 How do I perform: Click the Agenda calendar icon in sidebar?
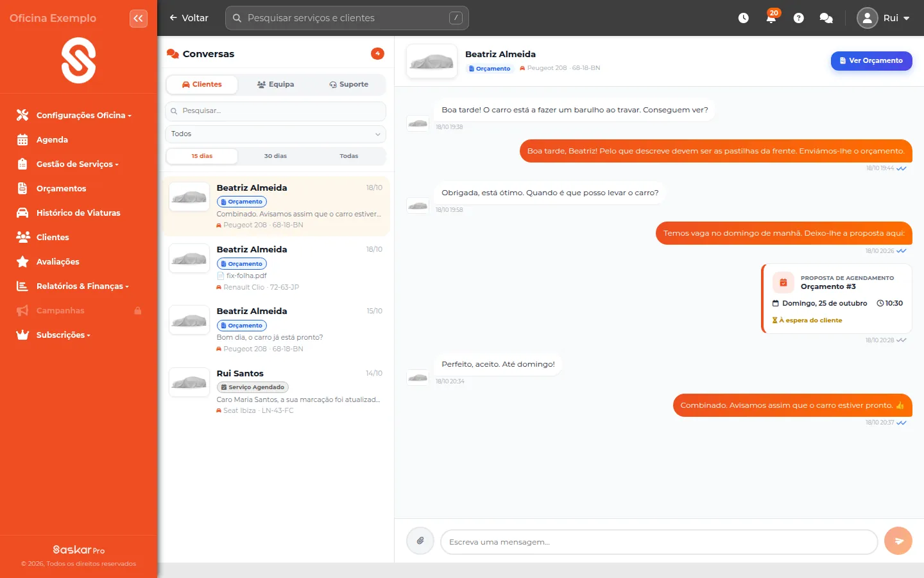(22, 139)
